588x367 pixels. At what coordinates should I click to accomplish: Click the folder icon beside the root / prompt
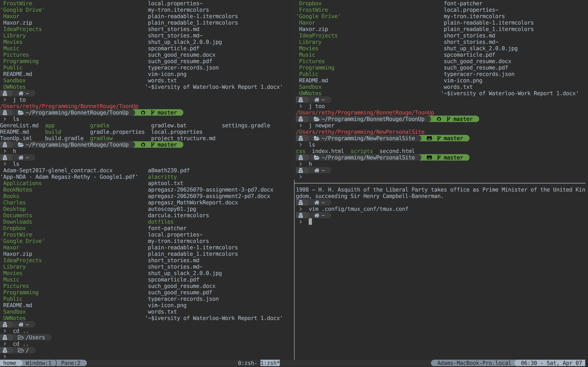point(21,350)
